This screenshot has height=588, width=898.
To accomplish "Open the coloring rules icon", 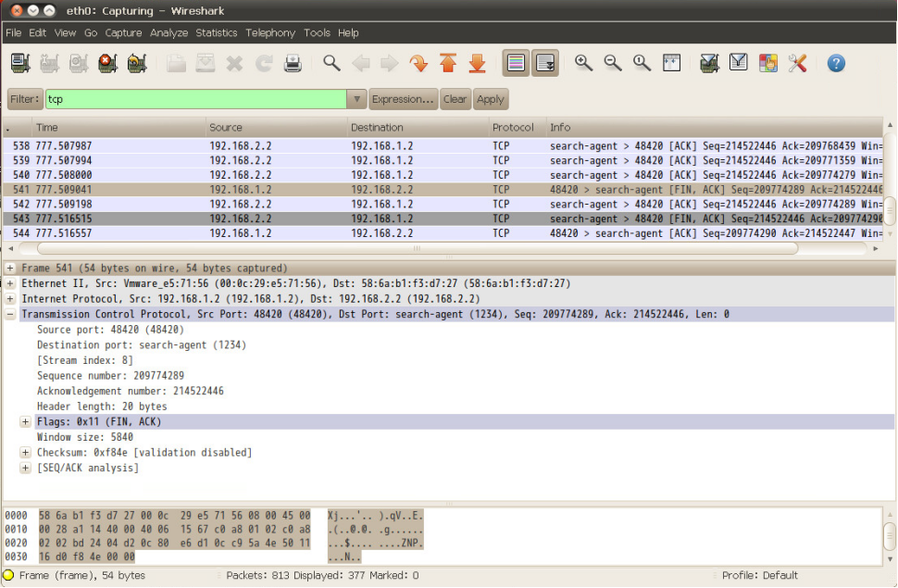I will coord(767,63).
